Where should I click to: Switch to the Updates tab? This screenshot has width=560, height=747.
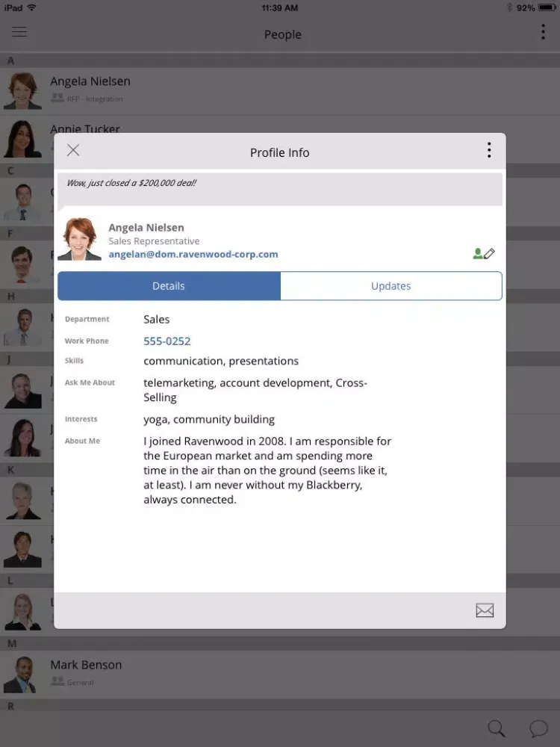coord(391,286)
